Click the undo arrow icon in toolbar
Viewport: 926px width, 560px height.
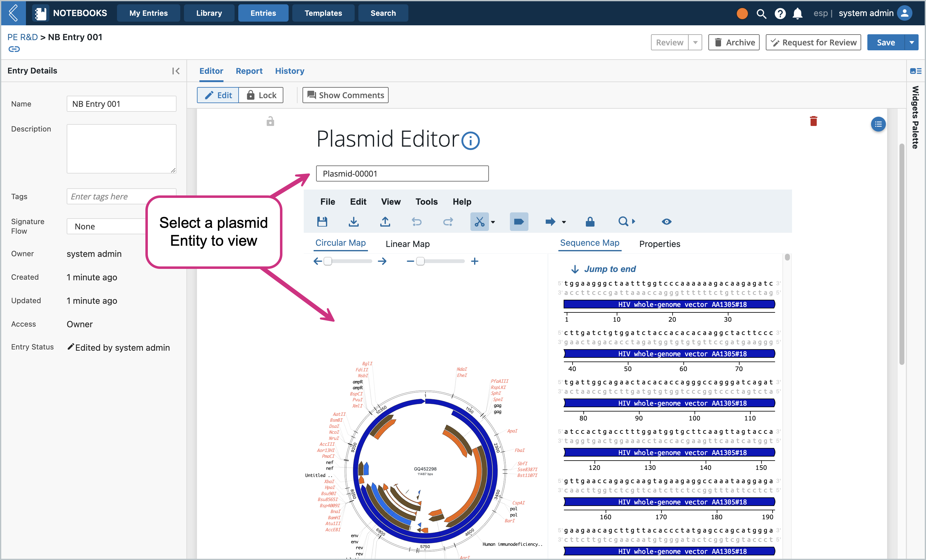tap(417, 221)
